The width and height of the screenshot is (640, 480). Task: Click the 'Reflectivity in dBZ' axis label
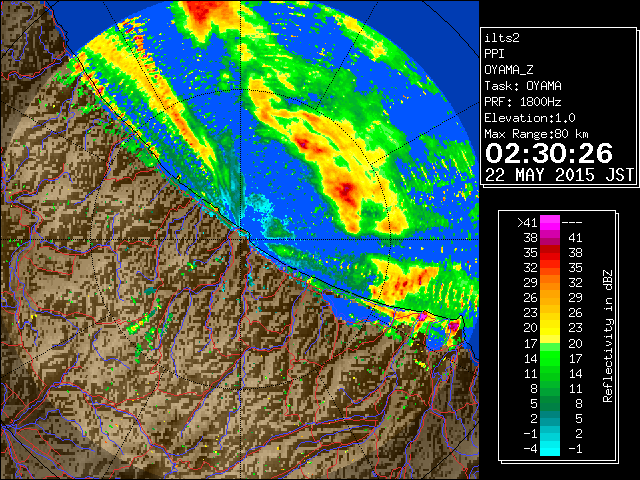pos(608,336)
